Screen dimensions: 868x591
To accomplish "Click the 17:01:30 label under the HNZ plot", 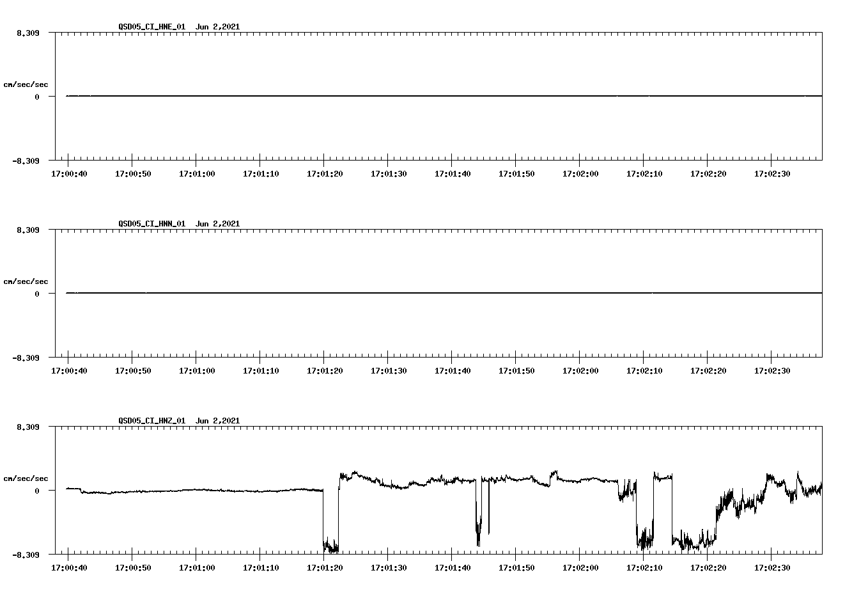I will tap(389, 568).
